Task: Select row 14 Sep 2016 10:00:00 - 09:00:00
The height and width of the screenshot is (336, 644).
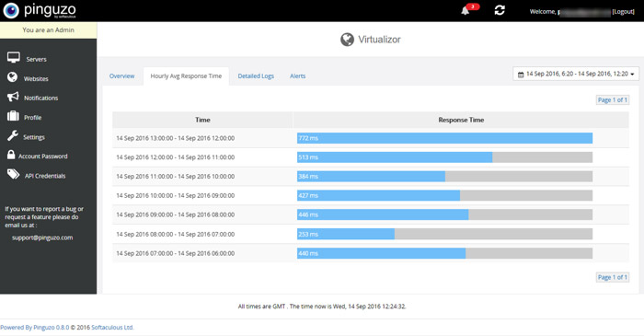Action: (x=371, y=195)
